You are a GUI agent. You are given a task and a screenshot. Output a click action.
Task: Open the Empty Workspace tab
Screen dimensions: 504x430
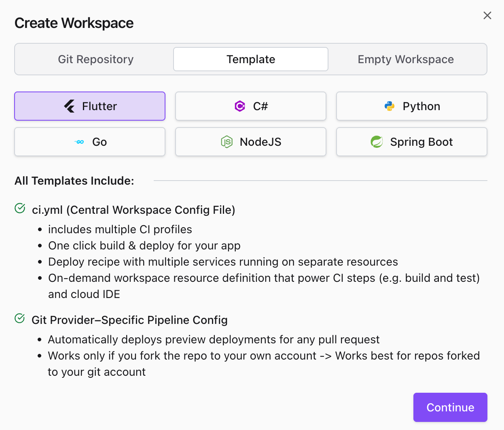(x=406, y=59)
